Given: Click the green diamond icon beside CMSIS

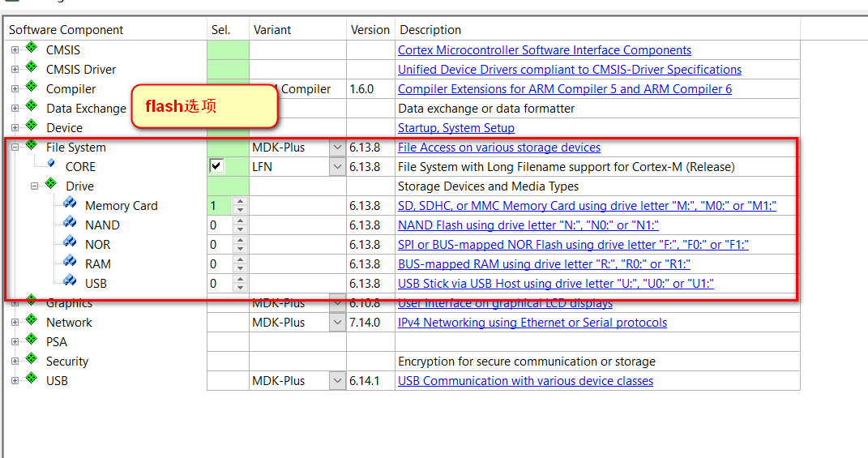Looking at the screenshot, I should tap(32, 49).
